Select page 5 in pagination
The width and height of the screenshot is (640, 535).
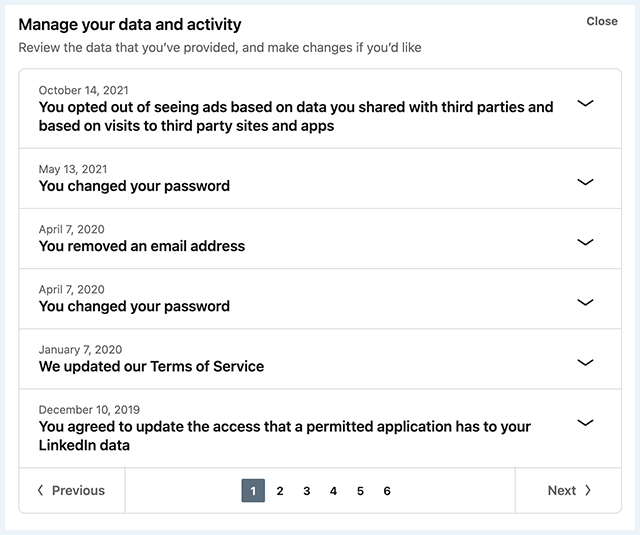[360, 491]
